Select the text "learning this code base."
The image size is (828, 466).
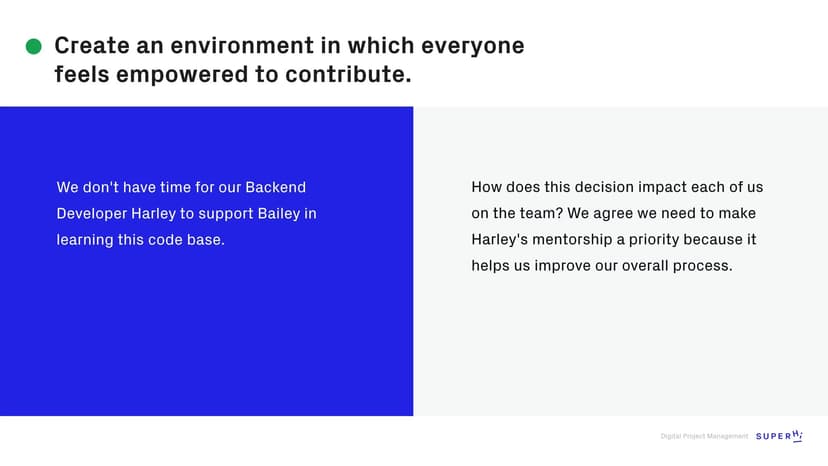[140, 240]
